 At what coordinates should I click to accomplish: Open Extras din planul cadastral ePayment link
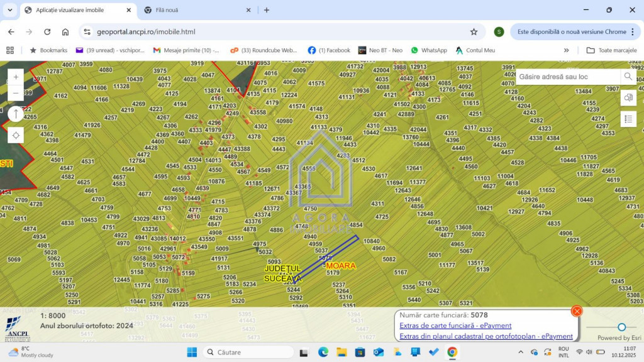point(486,336)
